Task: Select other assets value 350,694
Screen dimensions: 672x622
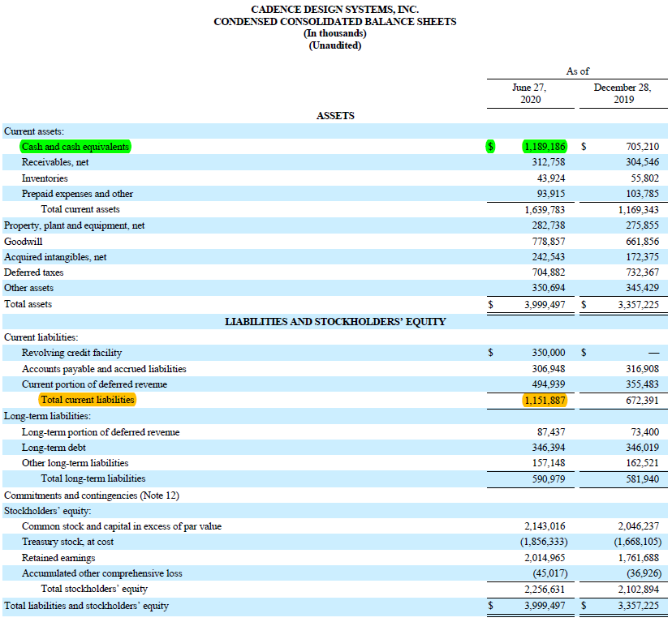Action: [549, 288]
